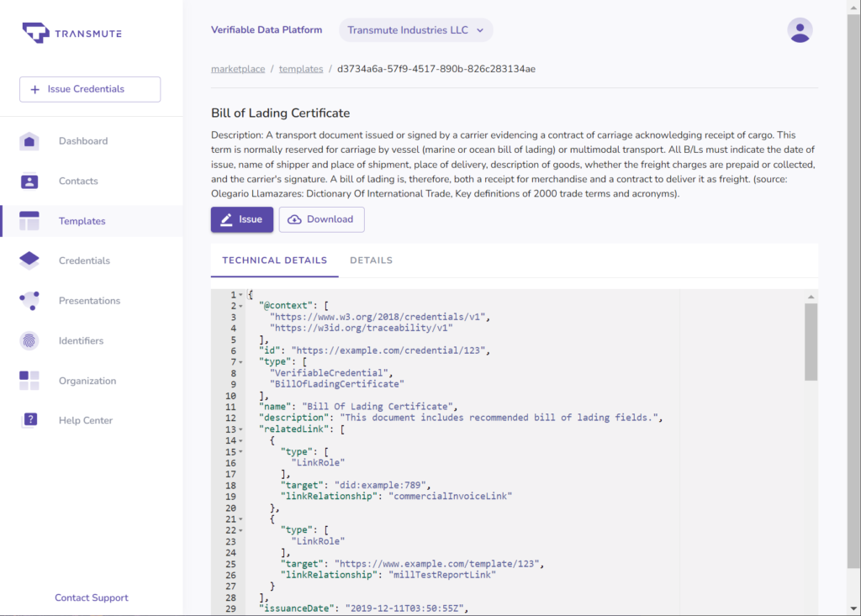Click the code editor scrollbar thumb

pyautogui.click(x=811, y=341)
